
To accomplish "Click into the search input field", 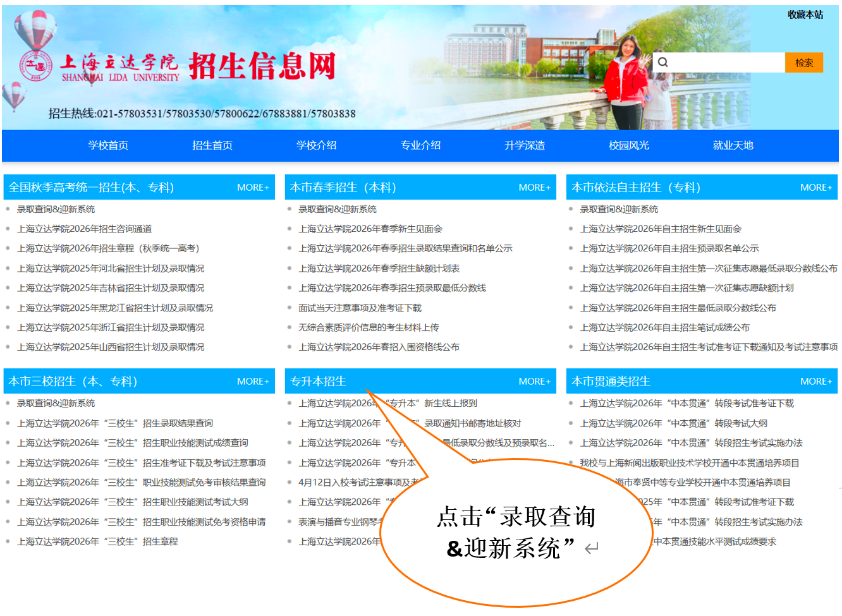I will 726,62.
